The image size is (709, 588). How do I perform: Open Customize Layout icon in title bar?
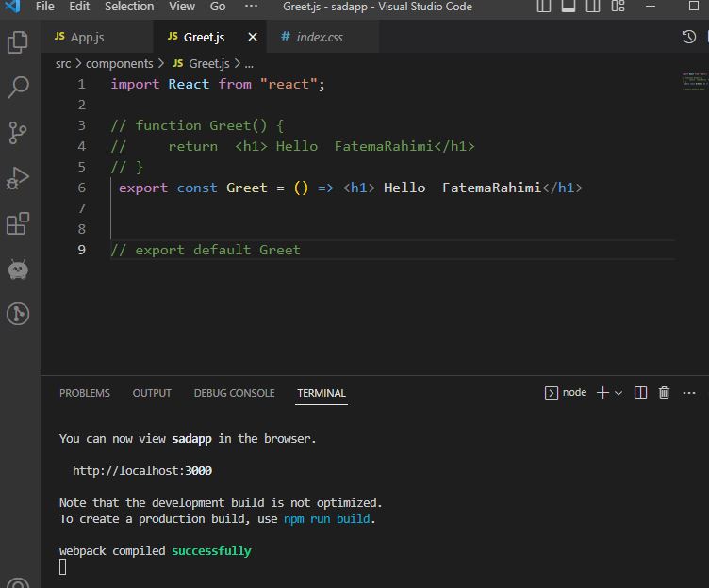tap(618, 7)
